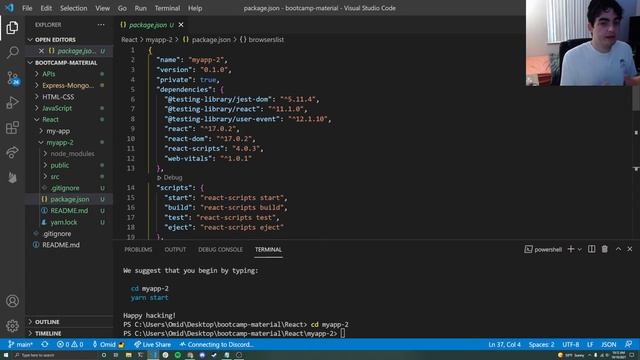The height and width of the screenshot is (360, 640).
Task: Open Live Share view in activity bar
Action: point(12,152)
